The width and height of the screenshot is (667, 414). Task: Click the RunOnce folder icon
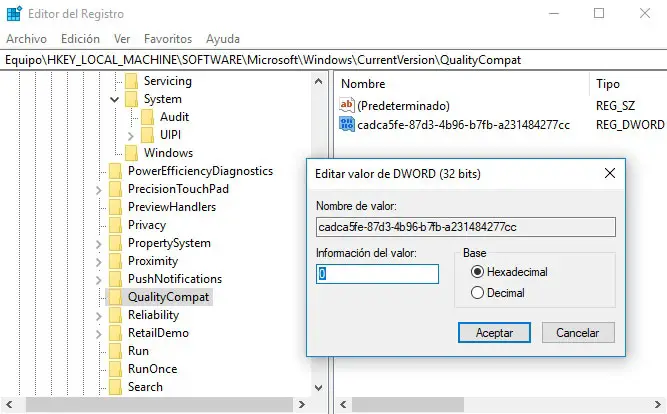tap(115, 369)
